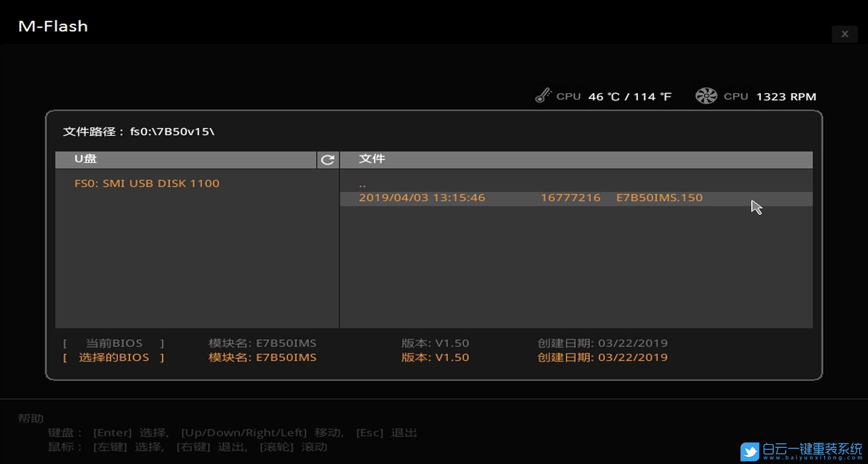Click the 当前BIOS label
This screenshot has width=868, height=464.
[113, 343]
